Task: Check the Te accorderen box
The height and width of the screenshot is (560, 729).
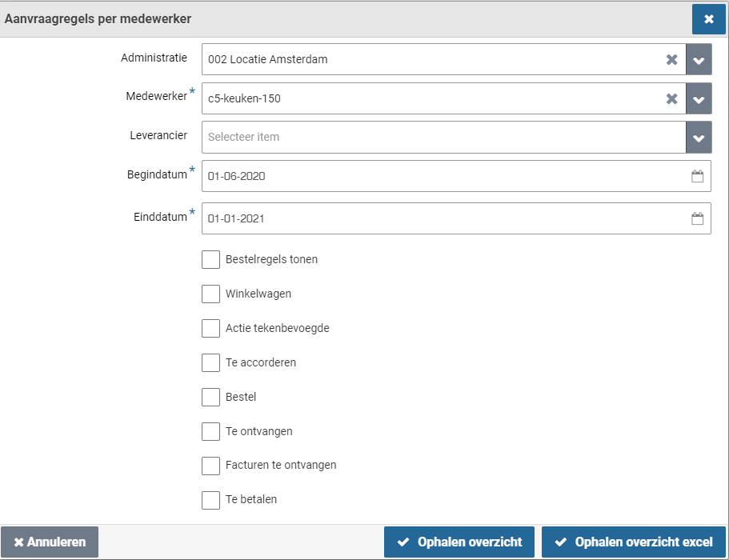Action: (x=210, y=362)
